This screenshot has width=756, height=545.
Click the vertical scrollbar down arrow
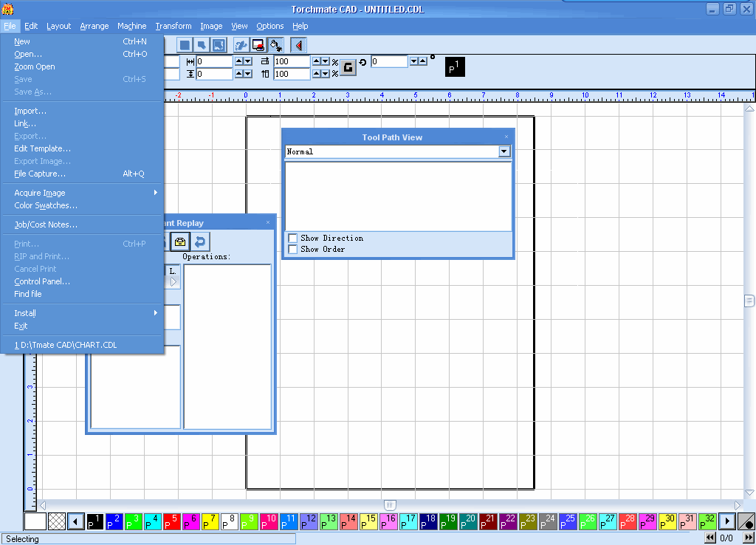tap(749, 493)
